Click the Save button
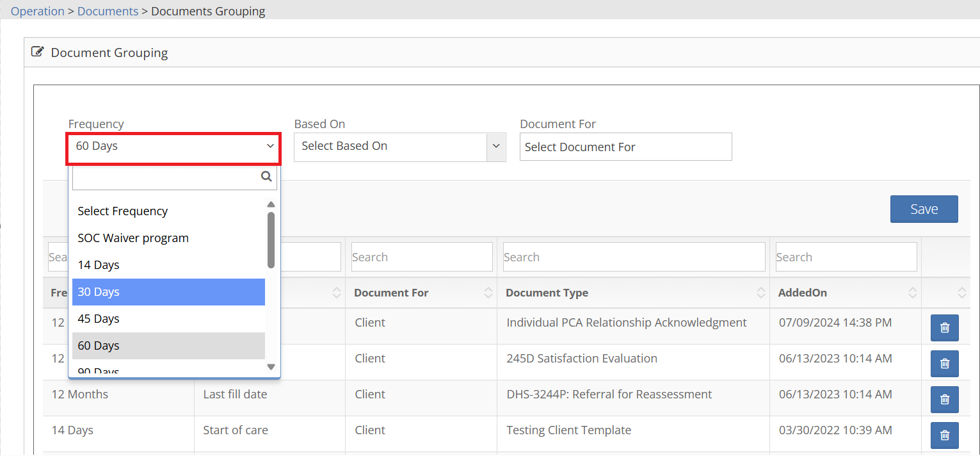This screenshot has height=456, width=980. [x=924, y=209]
